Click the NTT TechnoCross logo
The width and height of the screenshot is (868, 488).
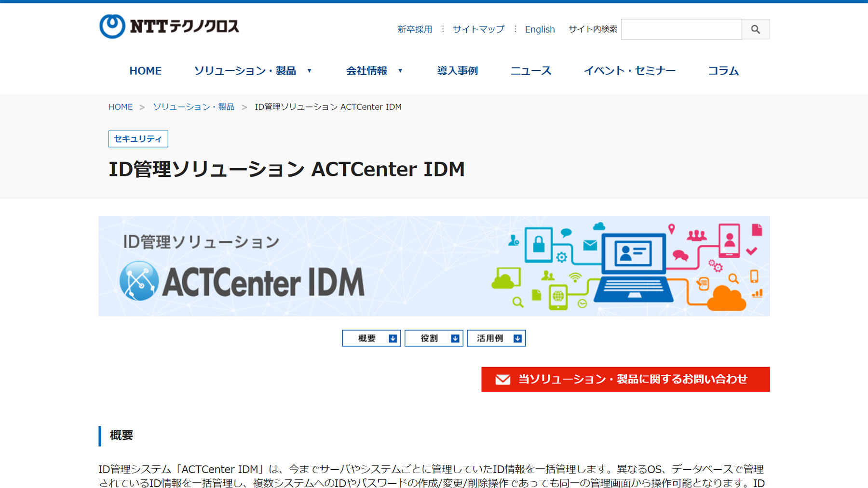coord(169,26)
